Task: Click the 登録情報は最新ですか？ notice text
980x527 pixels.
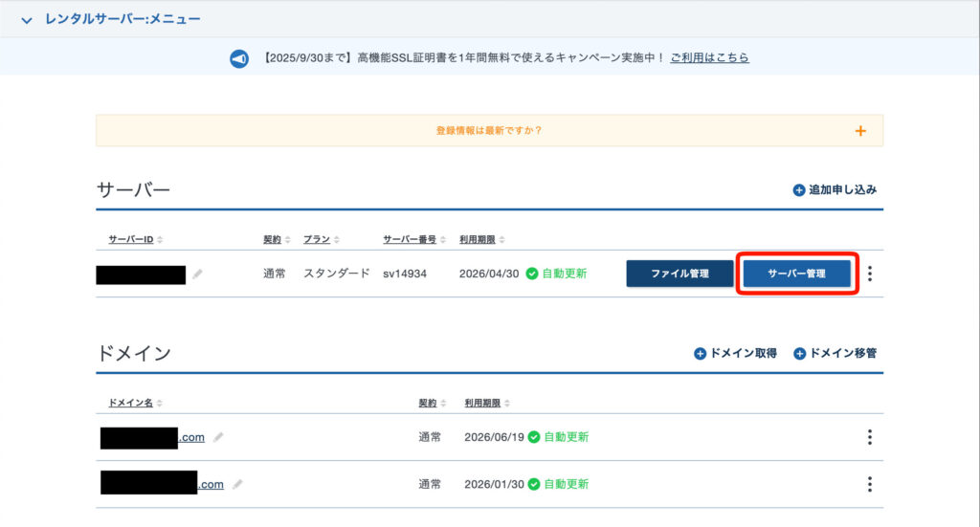Action: 489,130
